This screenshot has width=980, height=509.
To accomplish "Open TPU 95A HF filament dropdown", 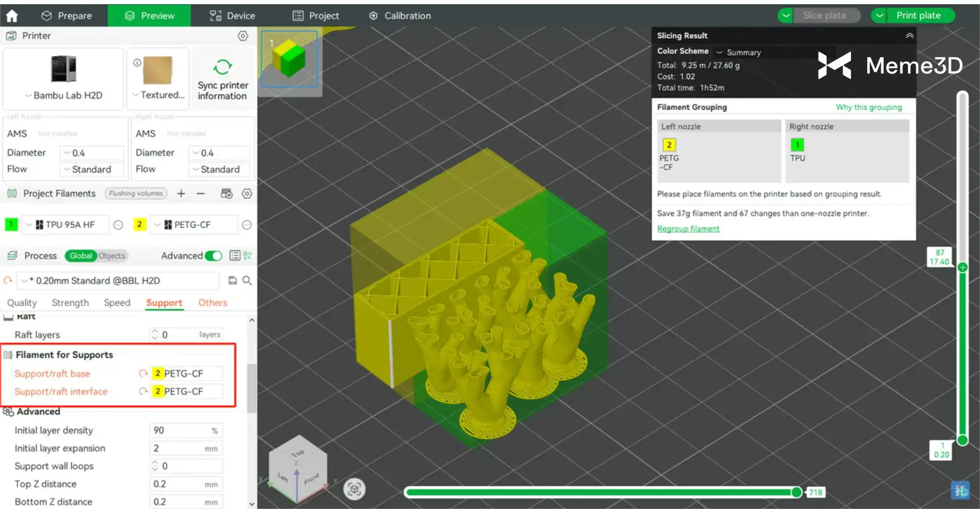I will (x=66, y=225).
